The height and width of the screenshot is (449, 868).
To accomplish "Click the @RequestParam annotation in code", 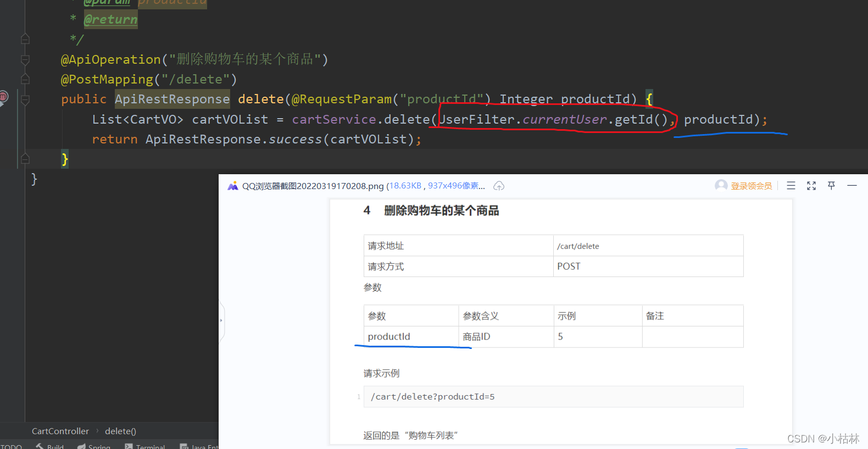I will click(342, 99).
